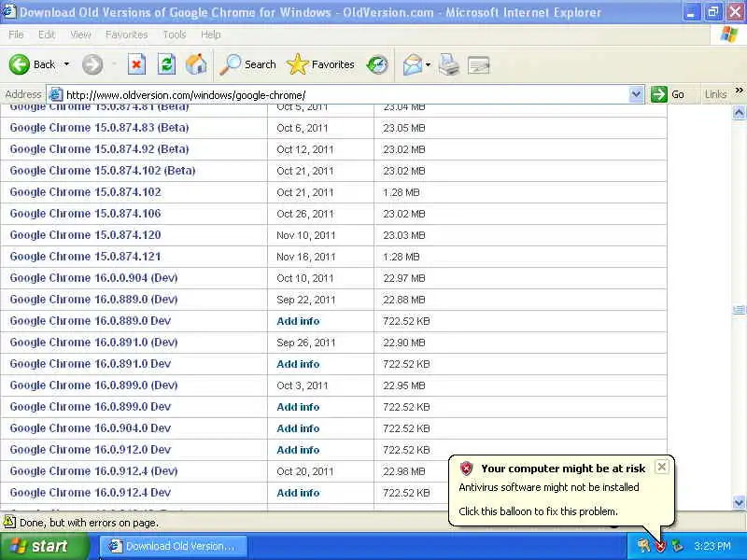Open the Back button history dropdown arrow
Screen dimensions: 747x560
[66, 64]
